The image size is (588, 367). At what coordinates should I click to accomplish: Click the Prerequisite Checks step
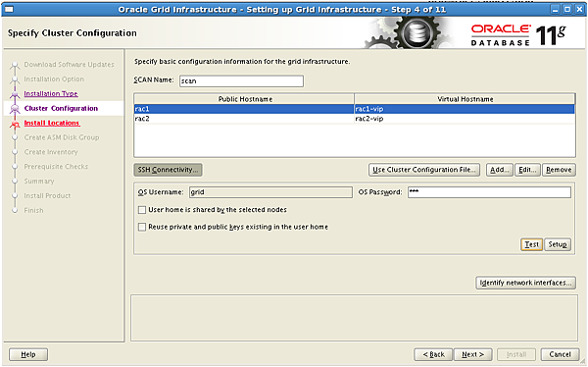click(56, 167)
